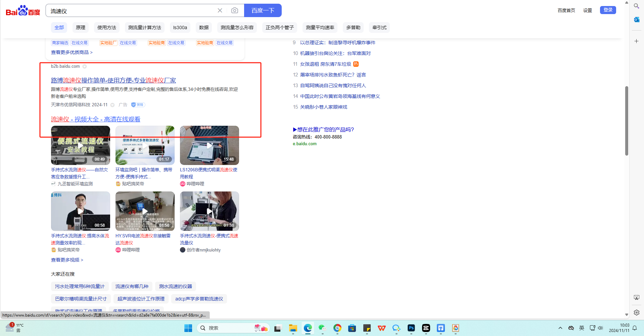Click the page vertical scrollbar thumb
This screenshot has height=336, width=644.
pyautogui.click(x=627, y=121)
